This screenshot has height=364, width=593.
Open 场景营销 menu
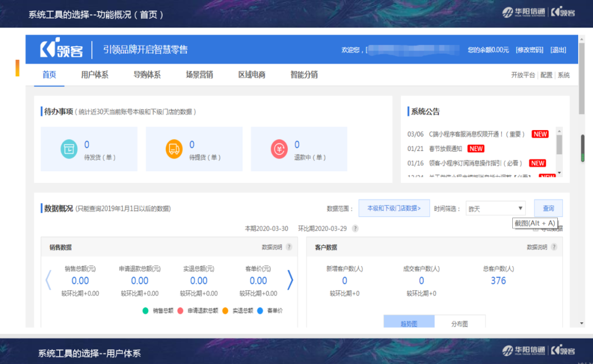pos(199,75)
